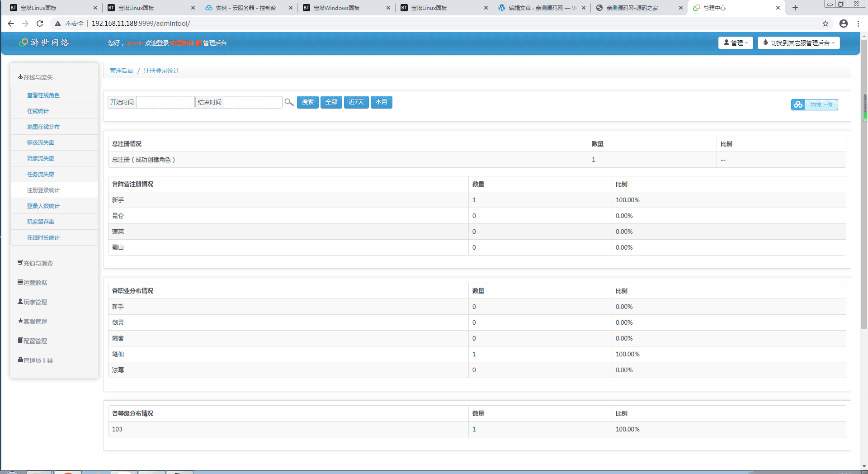Click the 近7天 filter button
Viewport: 868px width, 474px height.
[x=356, y=102]
